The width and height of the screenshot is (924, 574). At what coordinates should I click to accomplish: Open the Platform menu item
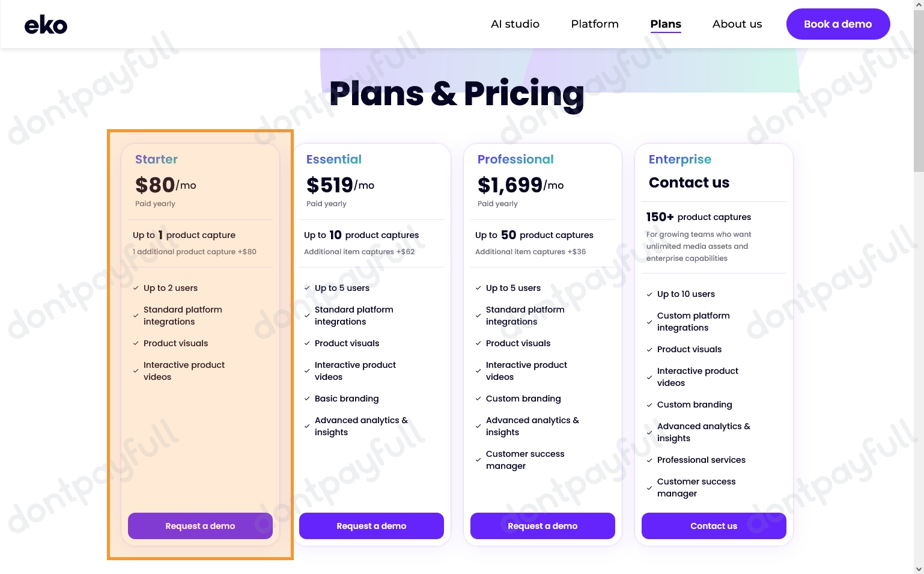595,24
